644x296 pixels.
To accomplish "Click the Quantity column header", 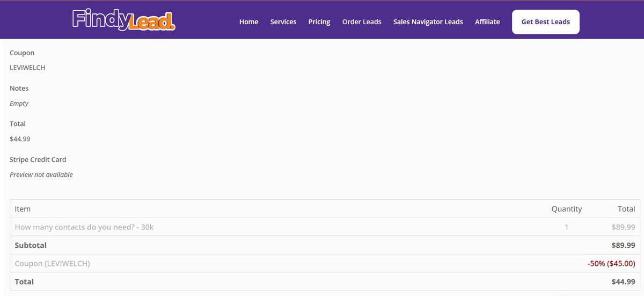I will [x=567, y=209].
